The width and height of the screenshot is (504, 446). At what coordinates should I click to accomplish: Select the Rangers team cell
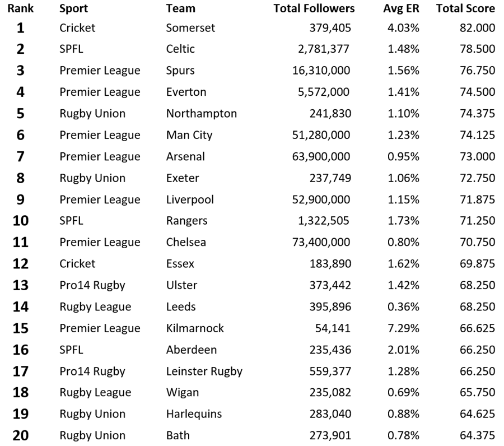click(x=186, y=221)
